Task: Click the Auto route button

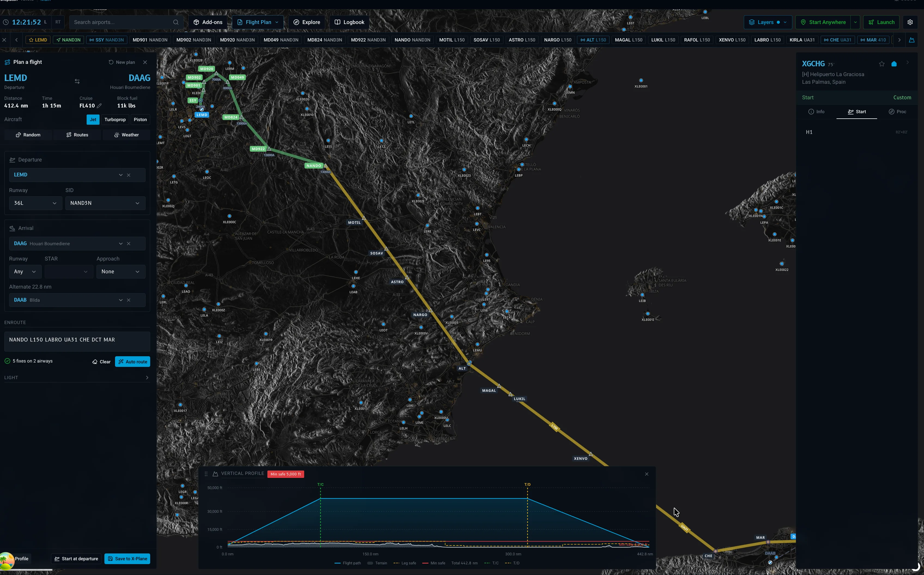Action: pos(132,362)
